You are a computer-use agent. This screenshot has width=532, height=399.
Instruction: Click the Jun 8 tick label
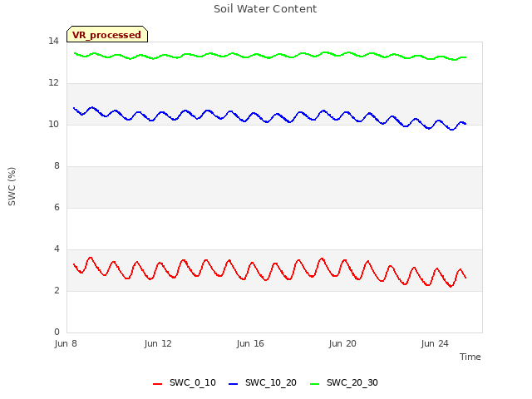tap(66, 343)
